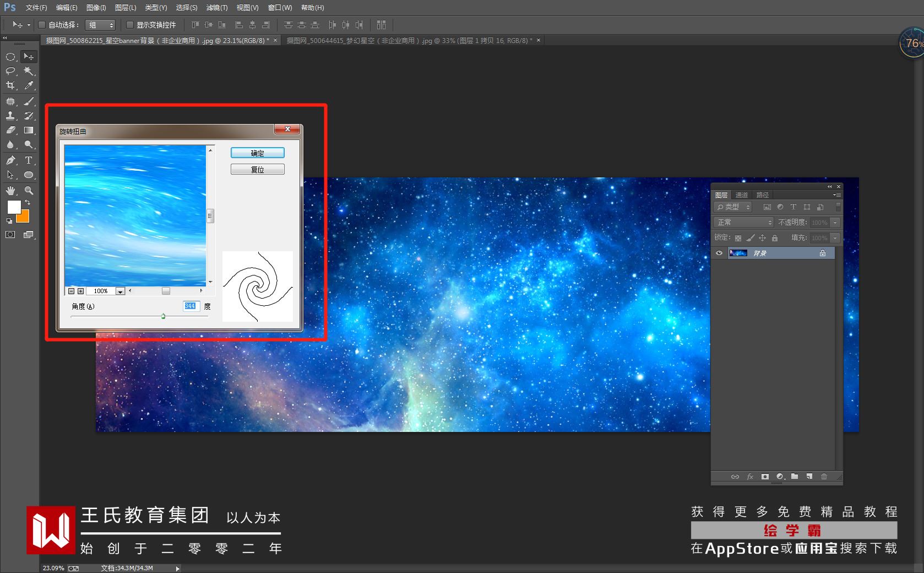The image size is (924, 573).
Task: Open the 图像(I) menu
Action: [96, 8]
